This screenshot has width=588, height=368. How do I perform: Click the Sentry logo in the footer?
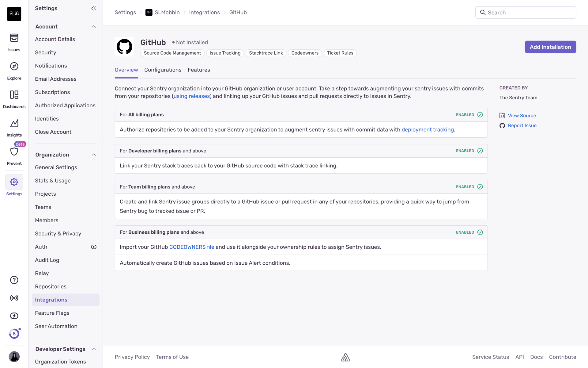click(345, 357)
